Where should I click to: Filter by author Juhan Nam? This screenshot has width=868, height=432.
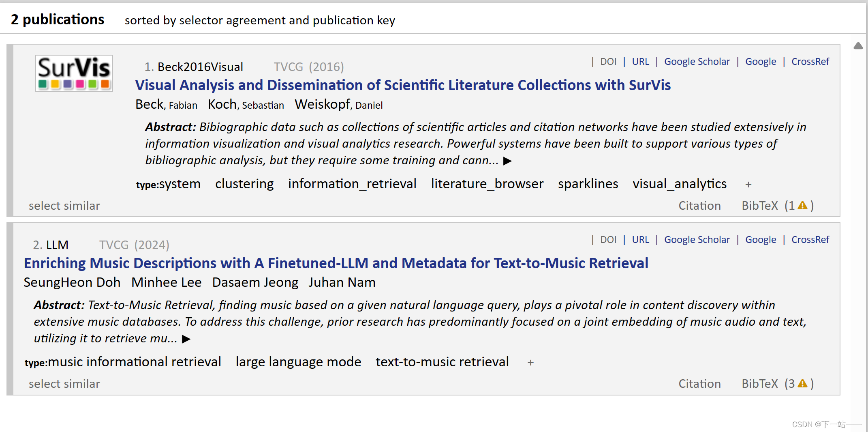(x=342, y=282)
